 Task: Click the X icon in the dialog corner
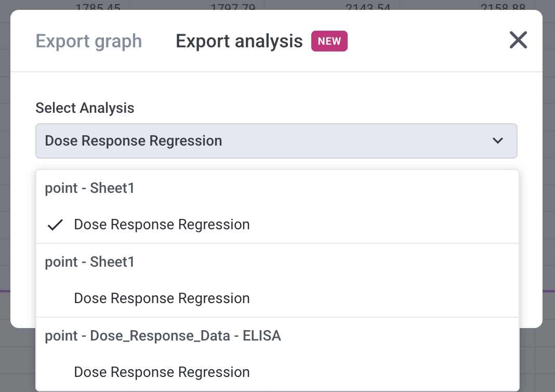518,40
